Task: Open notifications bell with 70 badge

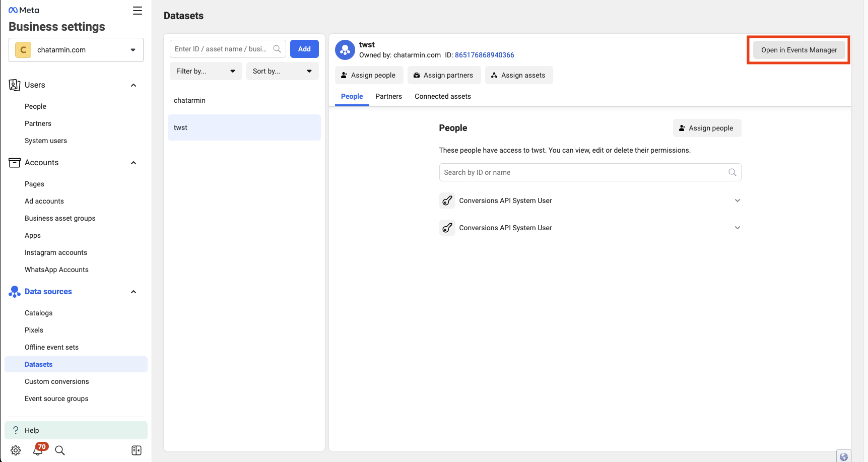Action: tap(38, 449)
